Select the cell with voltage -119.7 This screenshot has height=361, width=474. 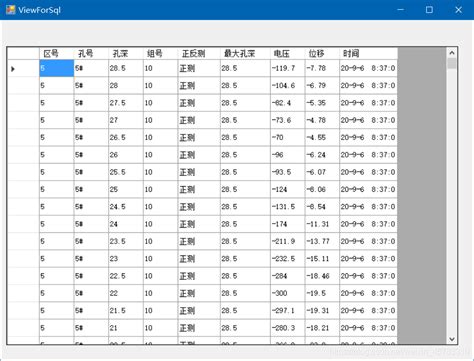(287, 68)
